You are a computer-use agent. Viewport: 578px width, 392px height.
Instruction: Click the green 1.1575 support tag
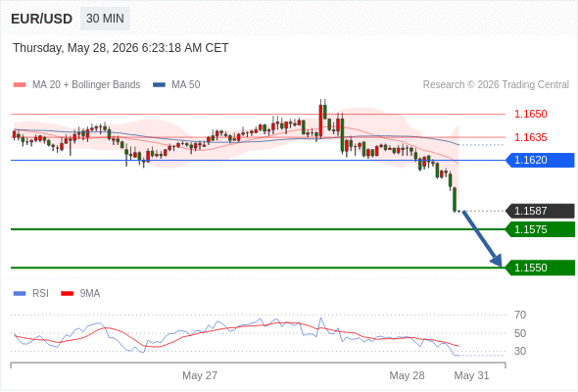541,229
